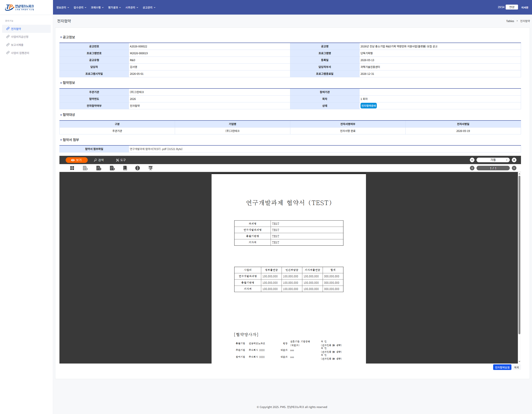Open 사업비지급신청 in the sidebar
Viewport: 532px width, 414px height.
(20, 37)
